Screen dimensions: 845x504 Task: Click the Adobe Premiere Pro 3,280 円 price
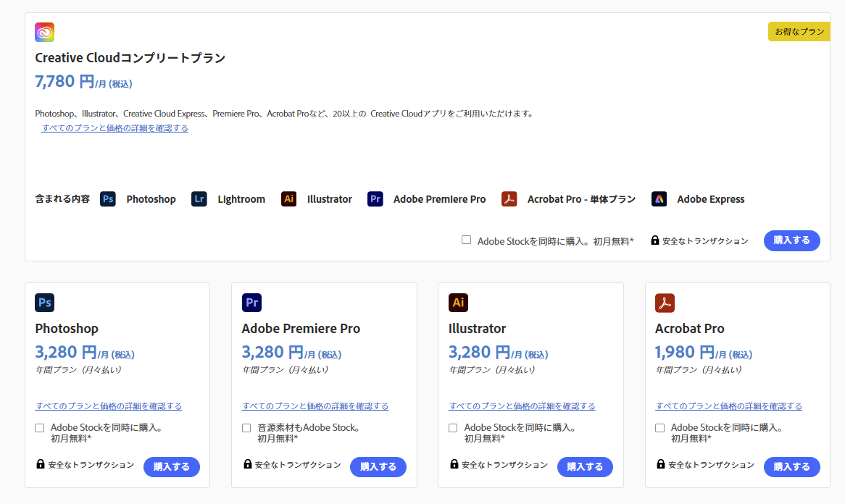pos(291,353)
